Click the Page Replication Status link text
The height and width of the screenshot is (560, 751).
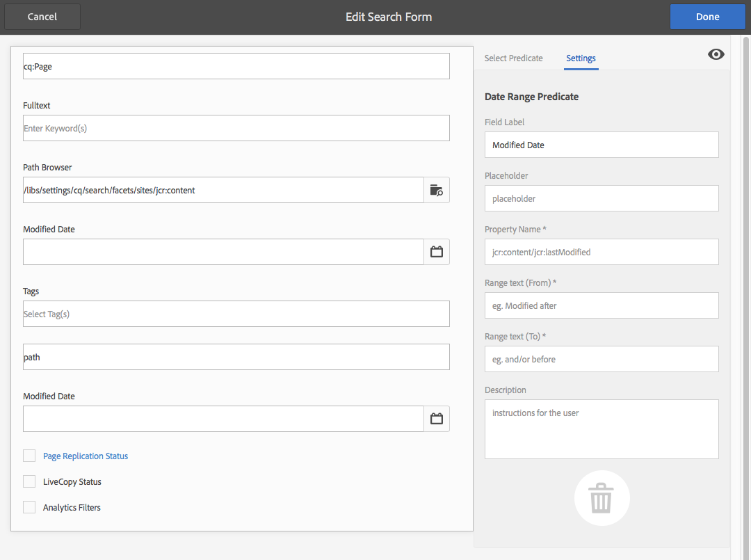86,456
